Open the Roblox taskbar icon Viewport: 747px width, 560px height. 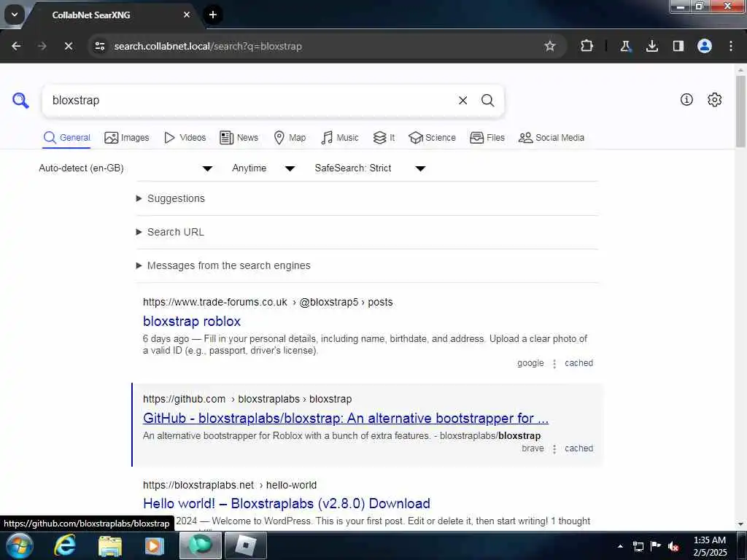245,545
